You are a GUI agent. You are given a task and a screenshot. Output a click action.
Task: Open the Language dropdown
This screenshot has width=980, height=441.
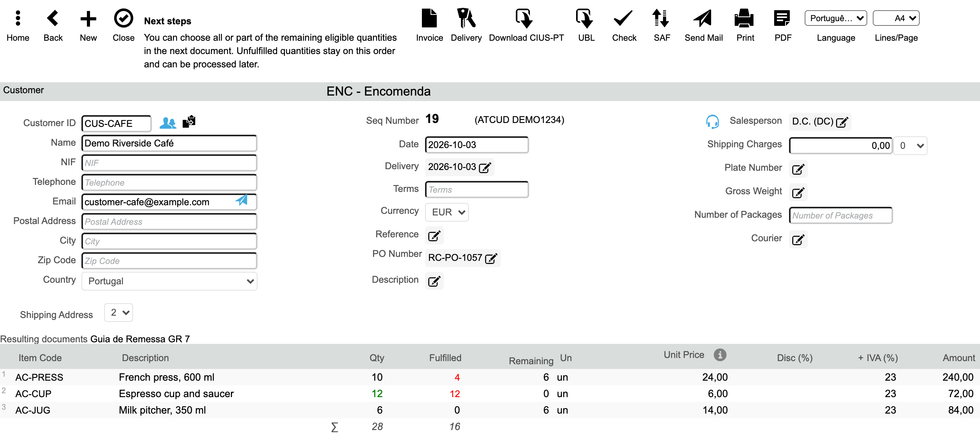(836, 18)
